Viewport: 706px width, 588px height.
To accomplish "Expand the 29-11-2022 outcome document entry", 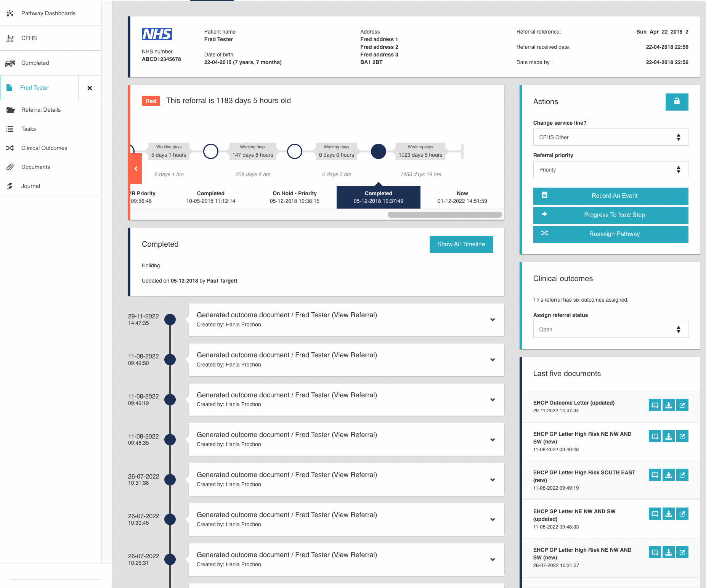I will [x=493, y=320].
